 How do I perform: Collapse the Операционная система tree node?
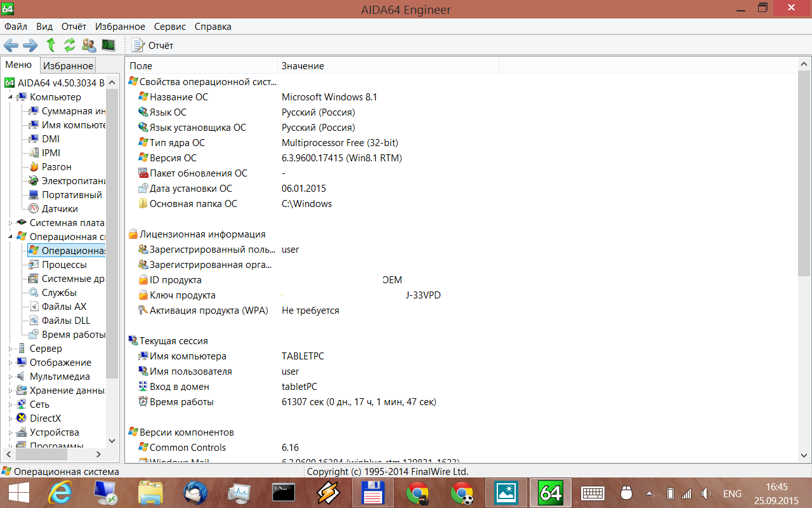(x=10, y=237)
